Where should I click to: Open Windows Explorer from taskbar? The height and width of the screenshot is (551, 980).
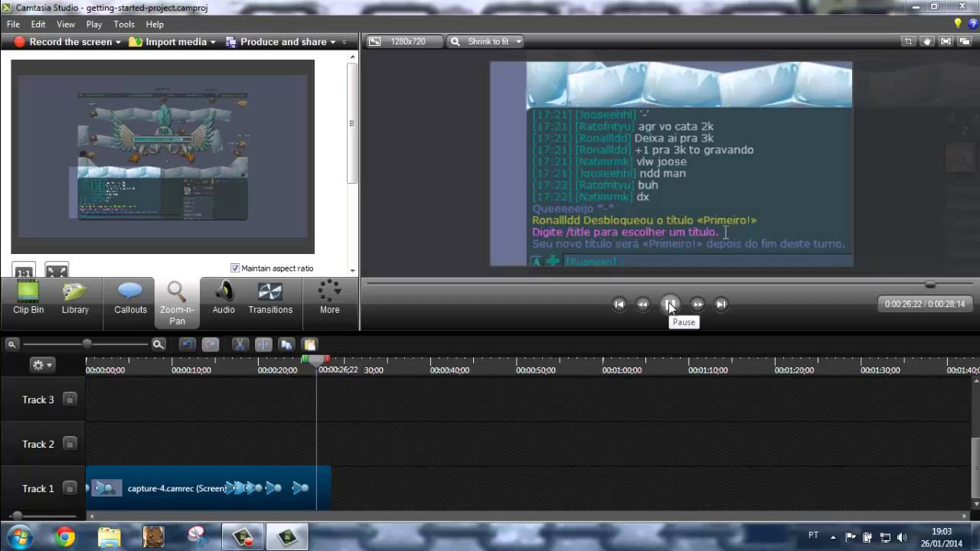tap(109, 537)
